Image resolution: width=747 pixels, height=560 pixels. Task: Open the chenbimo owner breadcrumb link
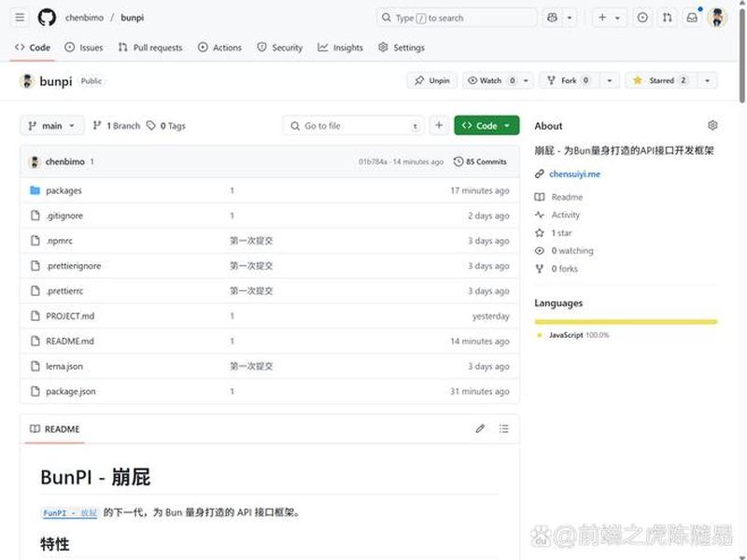(84, 18)
